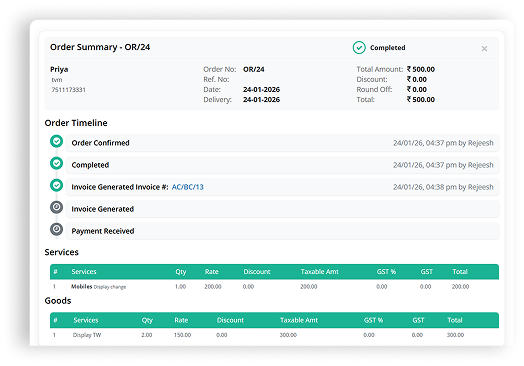Click the Completed row timestamp by Rejeesh
524x366 pixels.
tap(443, 165)
